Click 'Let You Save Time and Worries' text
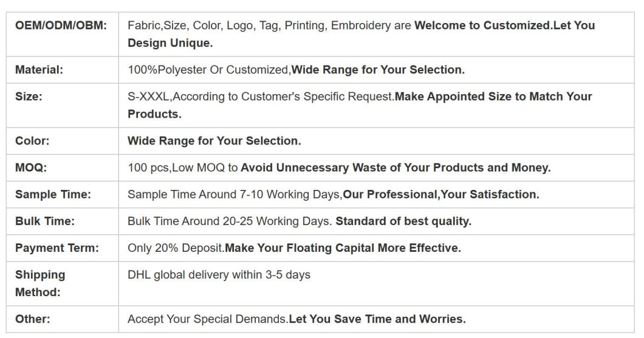Viewport: 644px width, 338px height. 377,319
